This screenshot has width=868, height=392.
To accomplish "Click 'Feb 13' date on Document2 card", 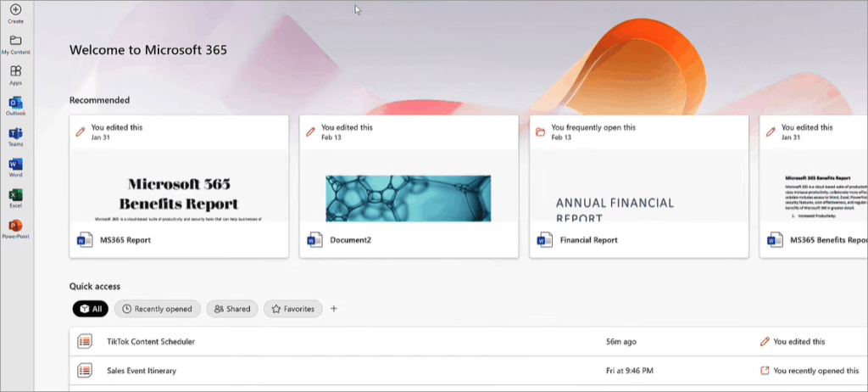I will (331, 137).
